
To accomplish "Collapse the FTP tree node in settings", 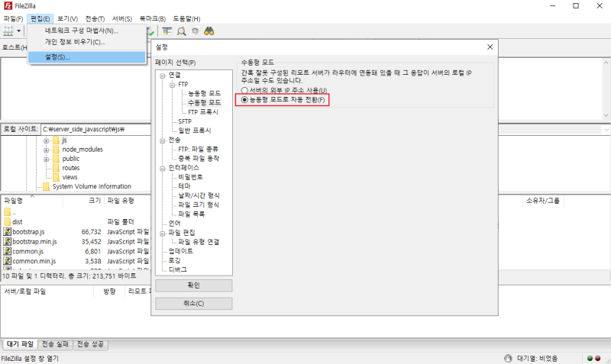I will click(x=173, y=85).
